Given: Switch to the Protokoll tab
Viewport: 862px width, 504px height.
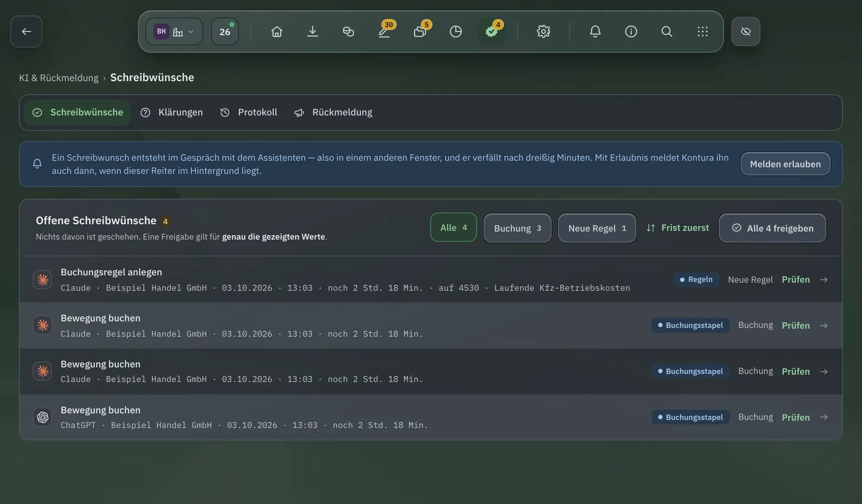Looking at the screenshot, I should pos(249,112).
